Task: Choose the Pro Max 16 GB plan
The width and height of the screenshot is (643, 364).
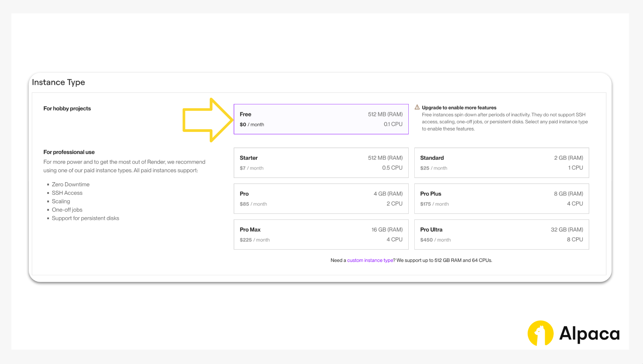Action: [x=321, y=234]
